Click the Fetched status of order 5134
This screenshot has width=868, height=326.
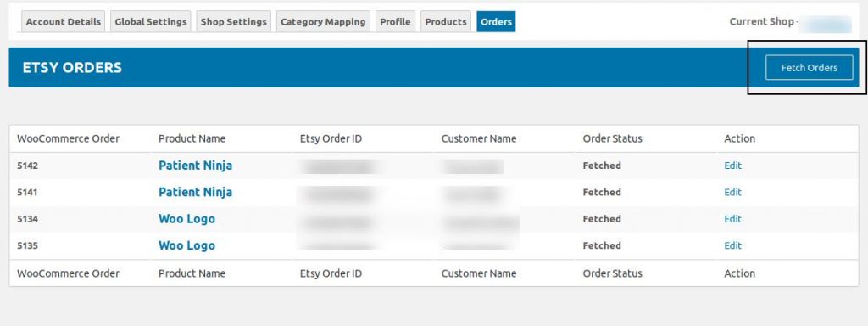(602, 218)
